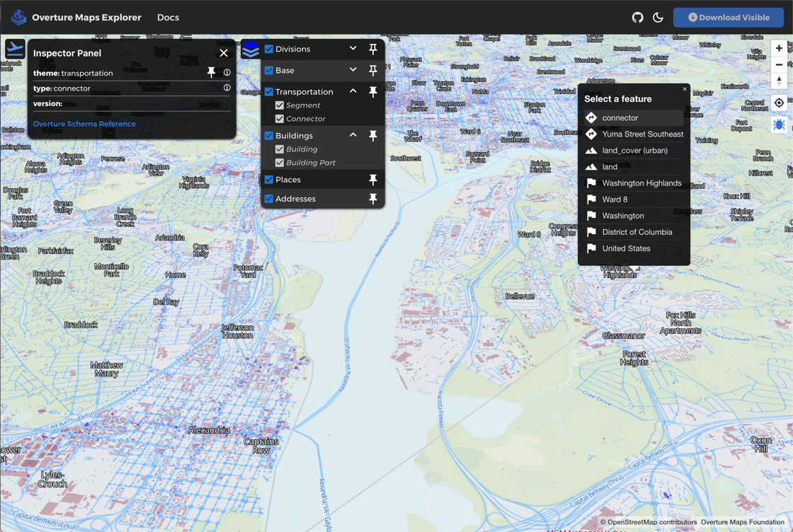Click the Glassmanor label on the map
The image size is (793, 532).
point(624,335)
